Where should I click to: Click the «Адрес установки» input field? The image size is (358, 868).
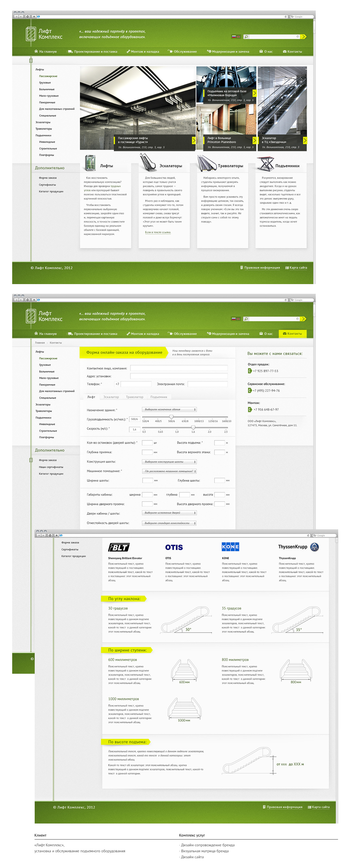[x=179, y=376]
